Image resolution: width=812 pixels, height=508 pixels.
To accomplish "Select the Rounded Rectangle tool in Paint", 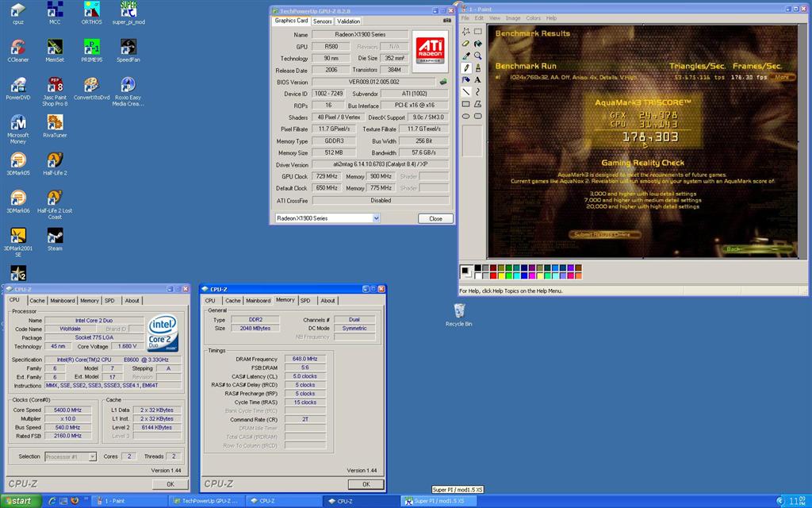I will (x=477, y=116).
